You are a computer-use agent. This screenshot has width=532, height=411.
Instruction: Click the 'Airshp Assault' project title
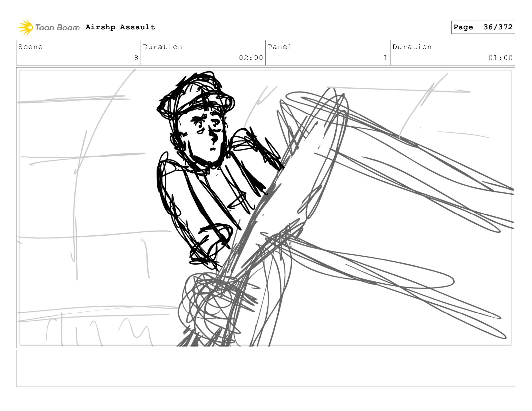pos(120,27)
